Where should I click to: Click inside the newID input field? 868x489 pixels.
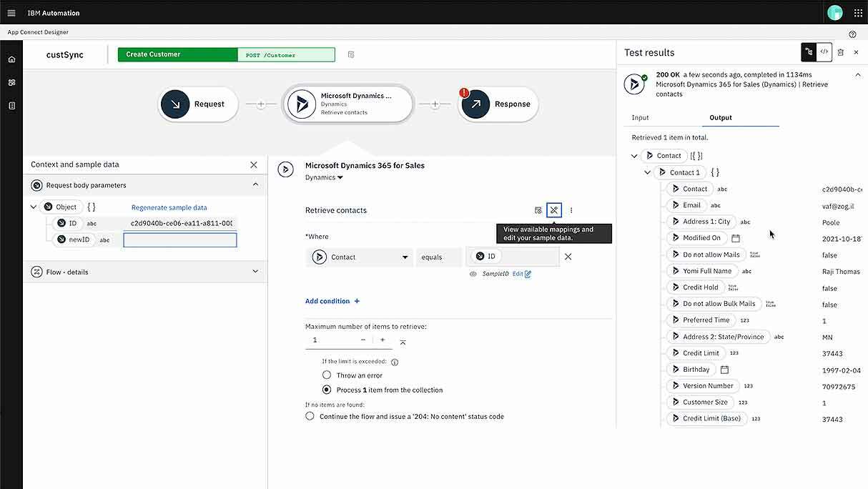pos(179,239)
